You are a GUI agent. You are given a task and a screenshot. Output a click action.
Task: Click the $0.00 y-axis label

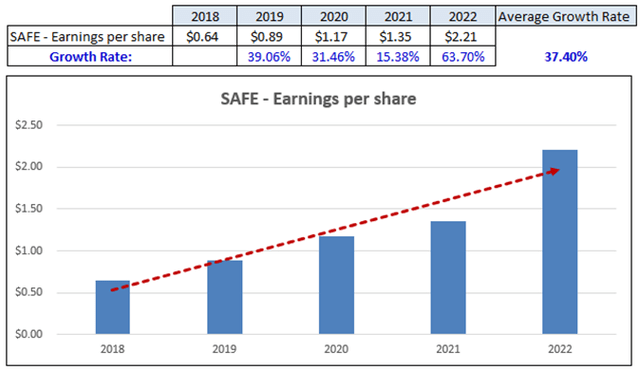(x=29, y=334)
